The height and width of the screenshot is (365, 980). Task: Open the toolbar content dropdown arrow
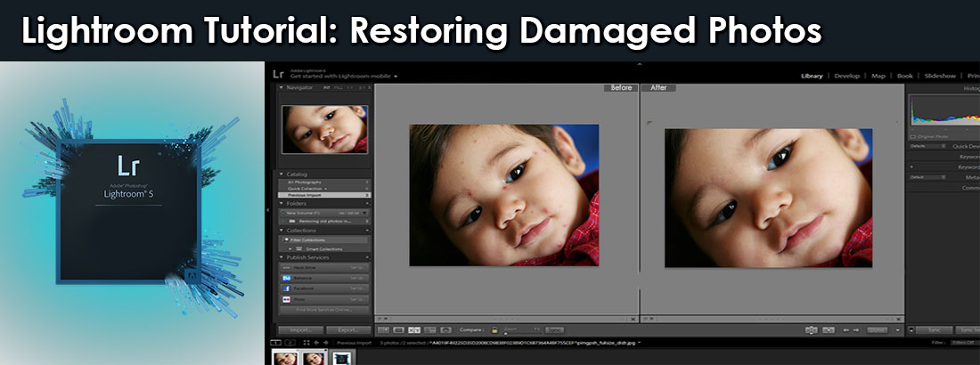[x=897, y=330]
